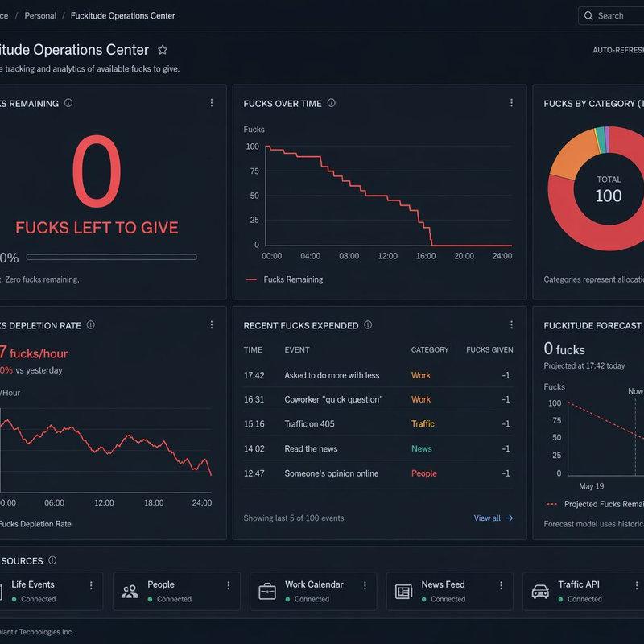The image size is (644, 644).
Task: Click Work tag in 17:42 row
Action: [421, 375]
